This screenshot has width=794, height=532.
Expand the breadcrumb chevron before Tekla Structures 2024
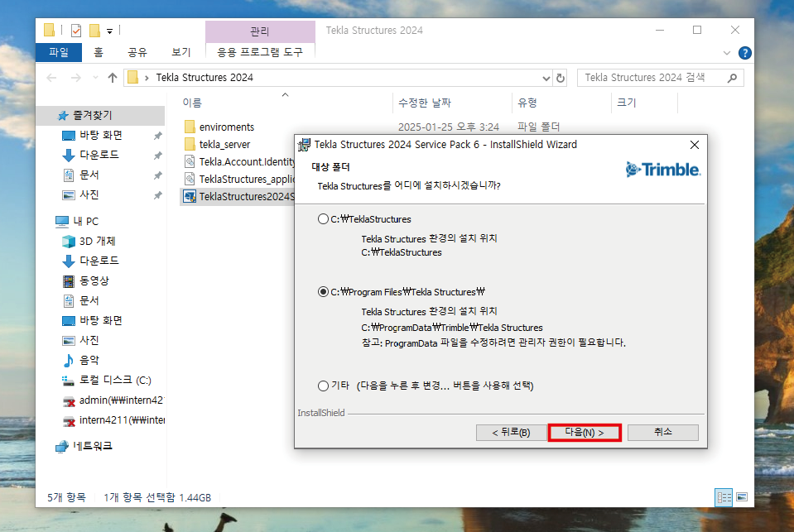point(147,78)
